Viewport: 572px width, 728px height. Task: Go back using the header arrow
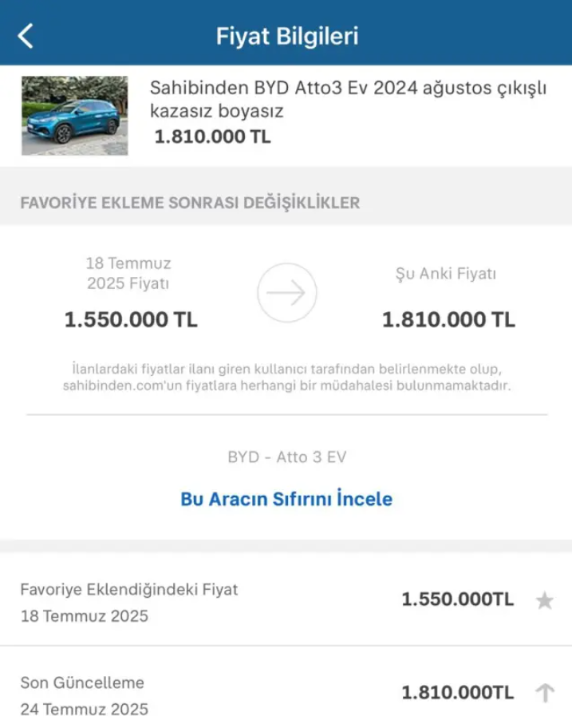[26, 36]
